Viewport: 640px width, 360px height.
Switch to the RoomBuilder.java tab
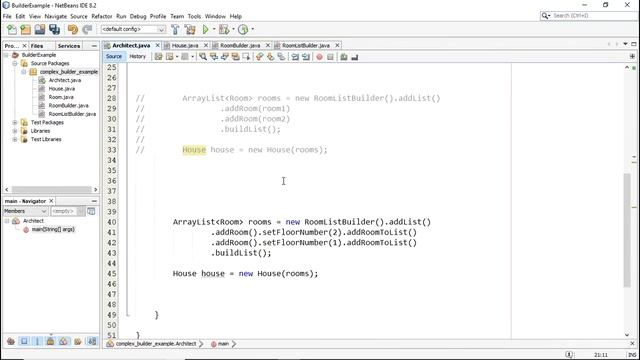coord(240,46)
